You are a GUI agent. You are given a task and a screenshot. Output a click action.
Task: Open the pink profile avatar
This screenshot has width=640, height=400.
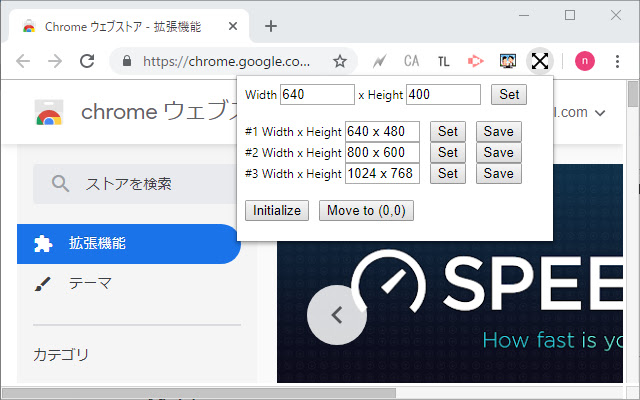[x=584, y=61]
